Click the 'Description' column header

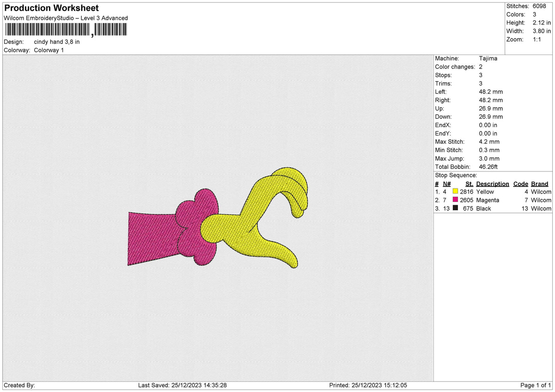pyautogui.click(x=493, y=184)
